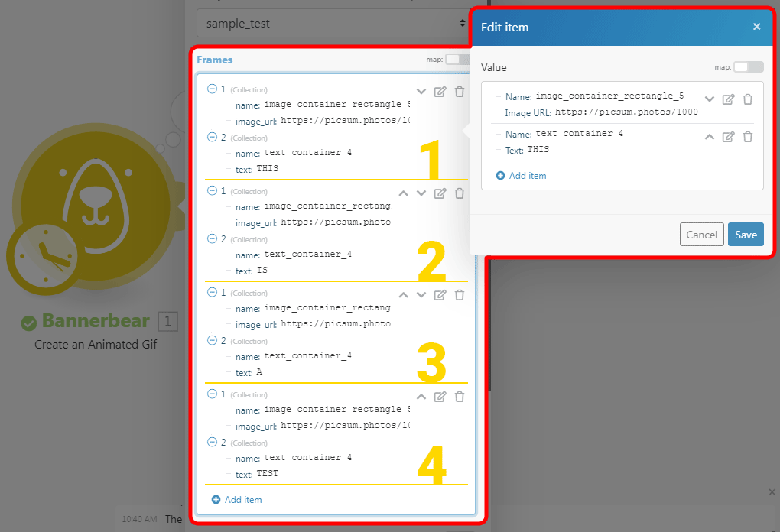Move third Frames item down
Image resolution: width=780 pixels, height=532 pixels.
421,295
